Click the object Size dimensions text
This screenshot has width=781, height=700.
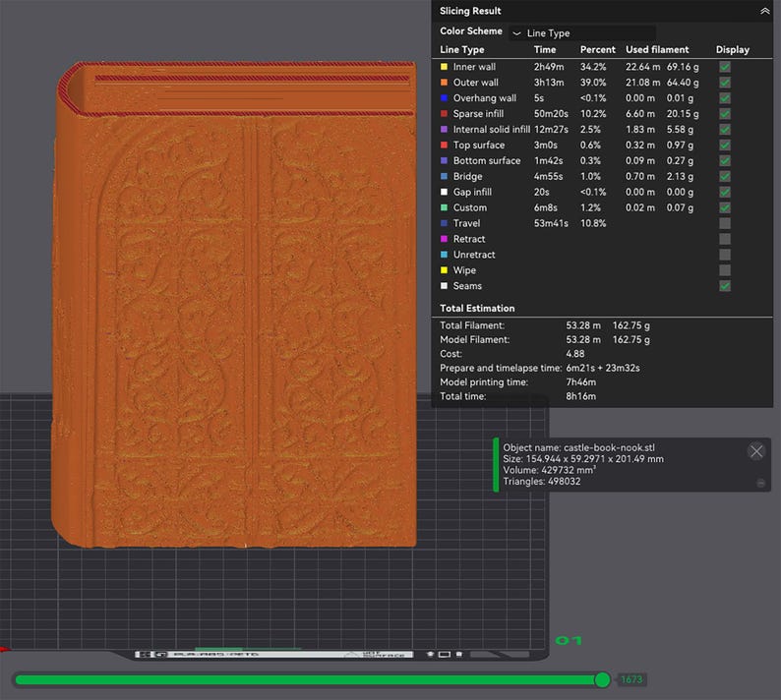(x=583, y=459)
